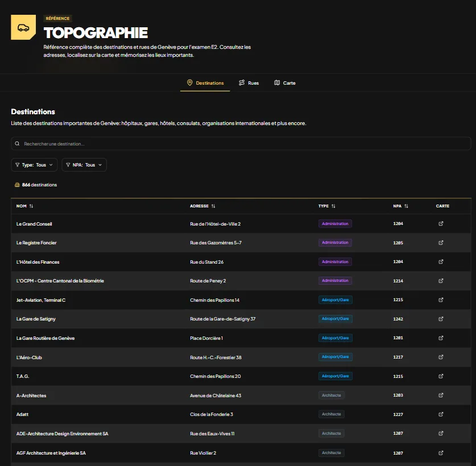Click the Aéroport/Gare tag for T.A.G.
This screenshot has width=476, height=466.
tap(336, 376)
